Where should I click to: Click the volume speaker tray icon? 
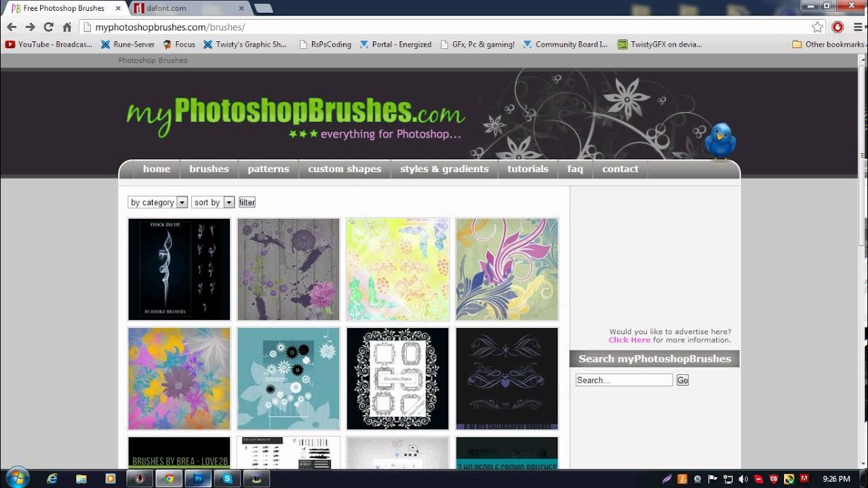pos(743,479)
